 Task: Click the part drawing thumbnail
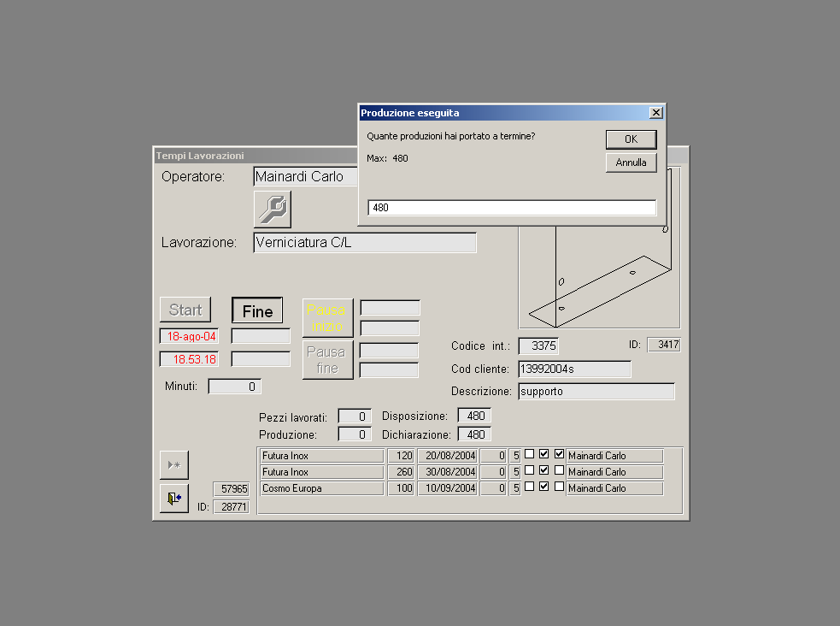click(x=599, y=276)
